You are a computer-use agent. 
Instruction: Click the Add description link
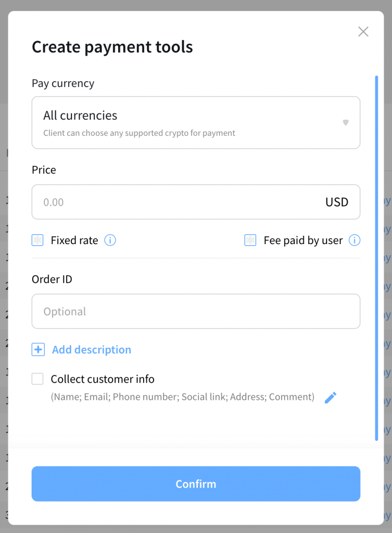[92, 350]
